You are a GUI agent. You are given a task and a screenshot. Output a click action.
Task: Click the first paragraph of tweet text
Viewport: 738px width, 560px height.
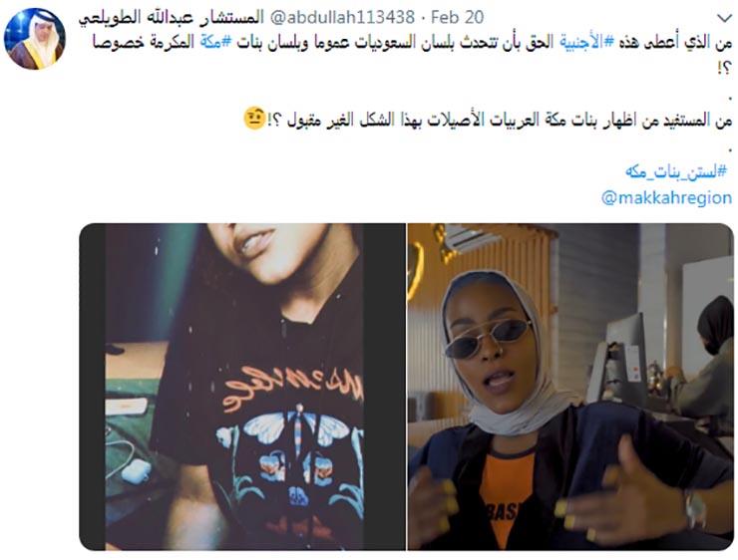click(412, 52)
